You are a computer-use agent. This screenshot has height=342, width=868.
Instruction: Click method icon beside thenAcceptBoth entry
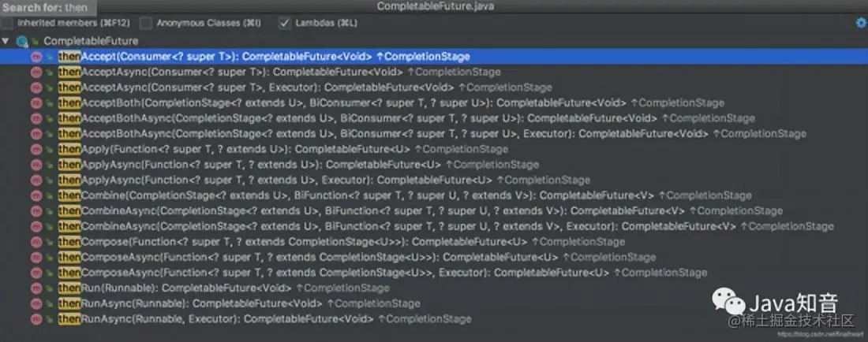point(36,102)
